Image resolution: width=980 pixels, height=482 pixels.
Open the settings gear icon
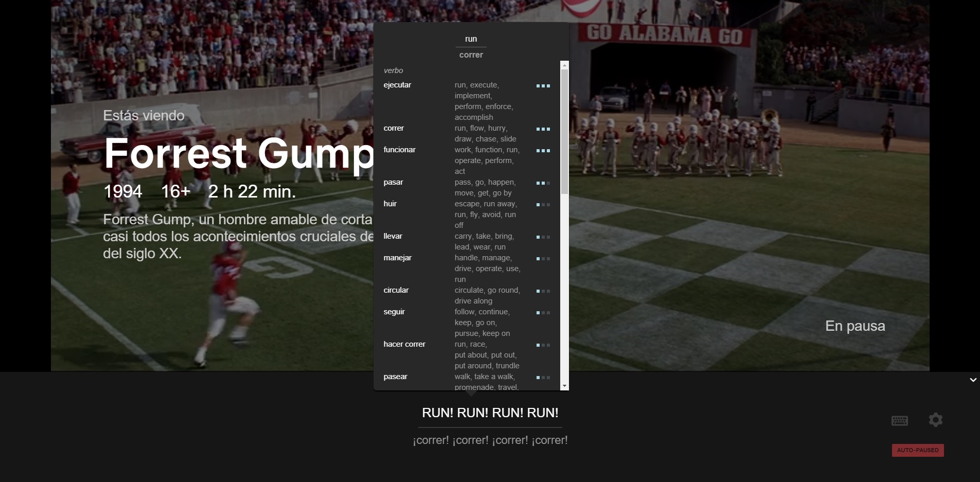(x=935, y=420)
